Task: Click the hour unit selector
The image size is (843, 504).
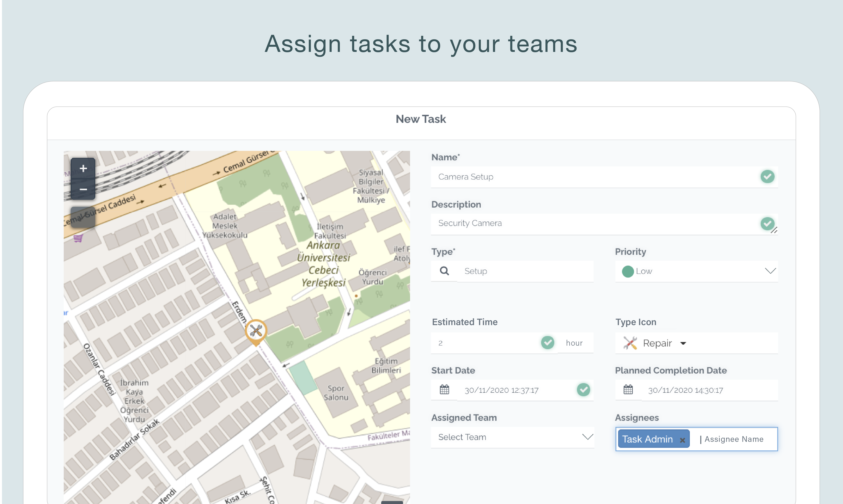Action: (575, 343)
